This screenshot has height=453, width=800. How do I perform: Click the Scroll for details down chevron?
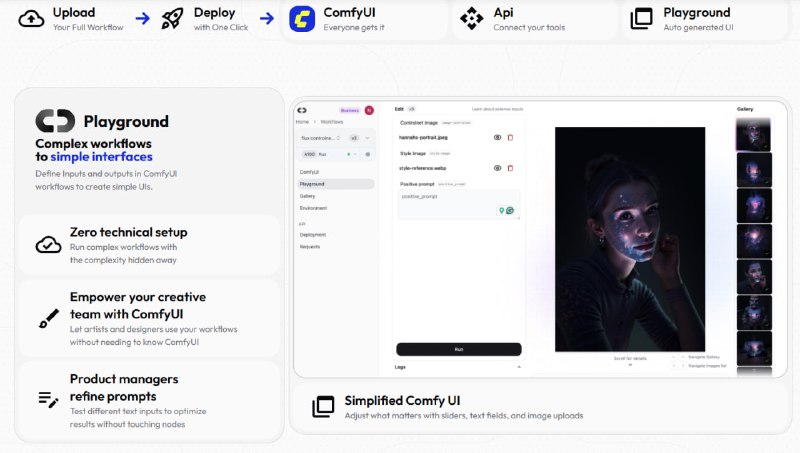[x=630, y=365]
